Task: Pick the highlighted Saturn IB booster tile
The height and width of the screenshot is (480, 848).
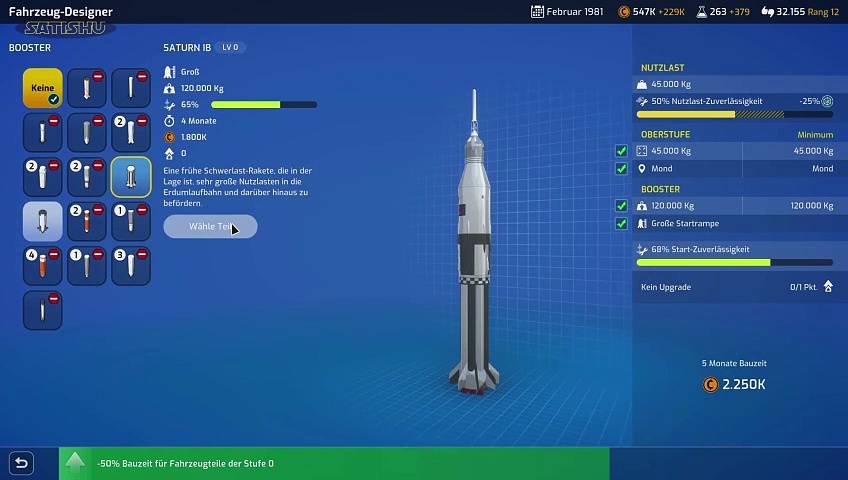Action: (x=131, y=177)
